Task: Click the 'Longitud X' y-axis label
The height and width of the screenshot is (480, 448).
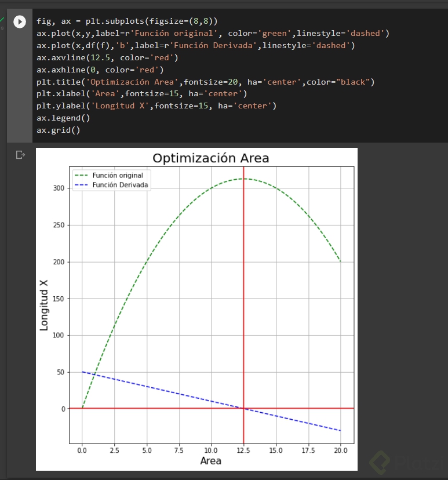Action: (x=44, y=305)
